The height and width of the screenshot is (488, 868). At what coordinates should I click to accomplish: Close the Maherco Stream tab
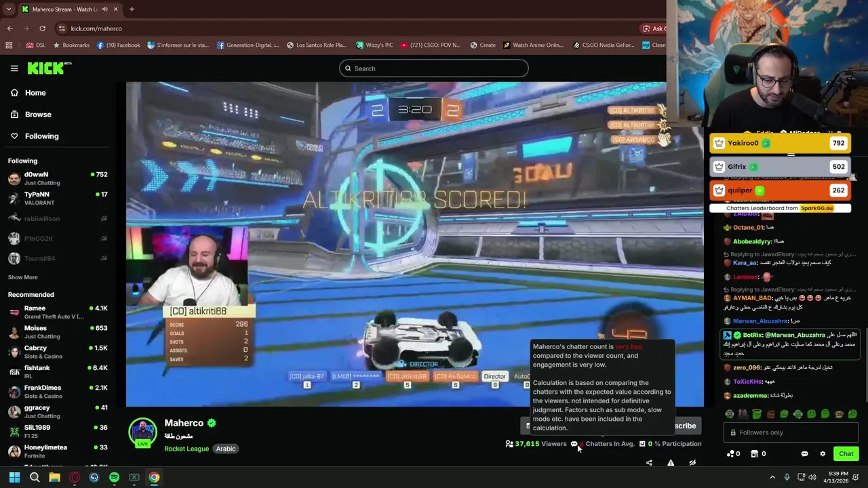(116, 9)
